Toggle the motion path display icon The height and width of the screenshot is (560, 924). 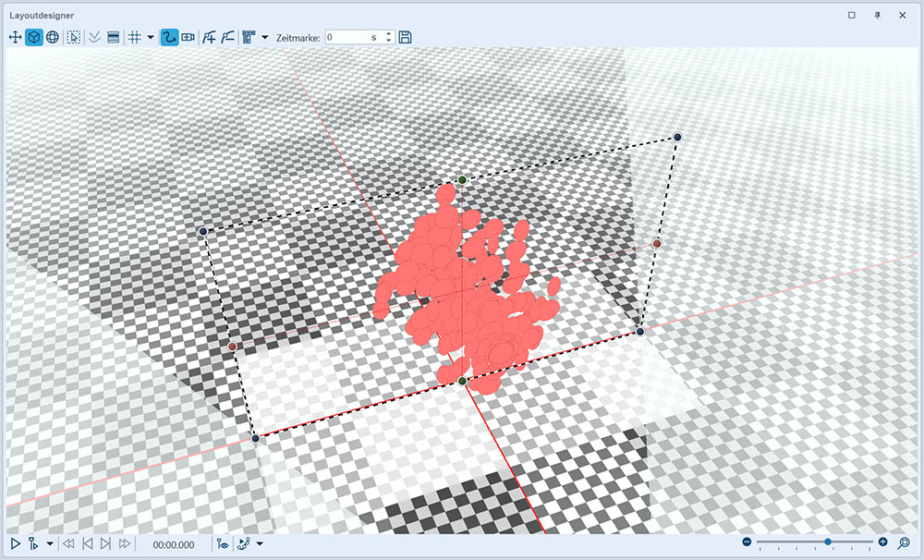[169, 38]
